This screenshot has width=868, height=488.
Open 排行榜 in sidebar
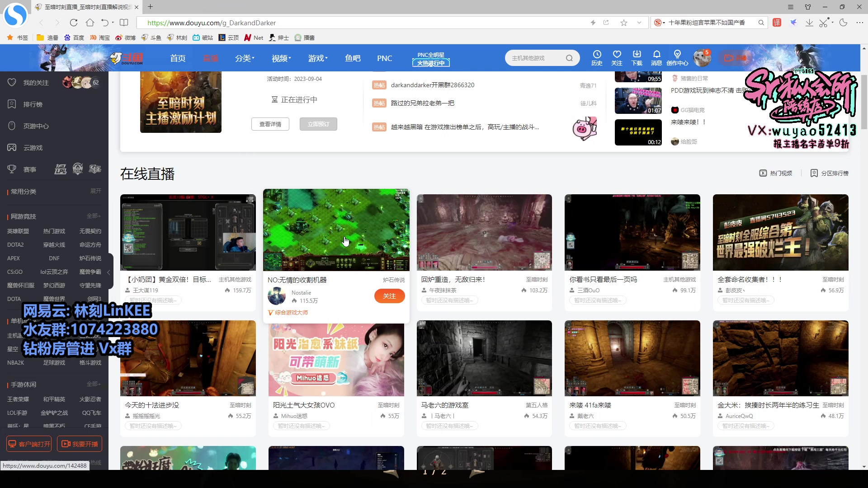pos(33,104)
